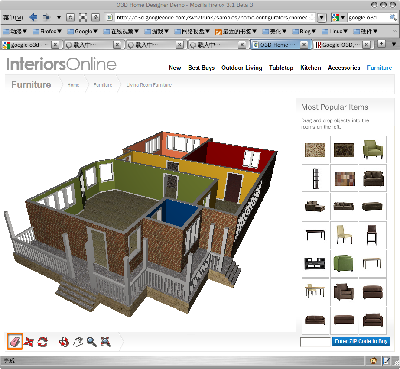This screenshot has height=369, width=400.
Task: Select the dark brown patterned rug thumbnail
Action: point(344,150)
